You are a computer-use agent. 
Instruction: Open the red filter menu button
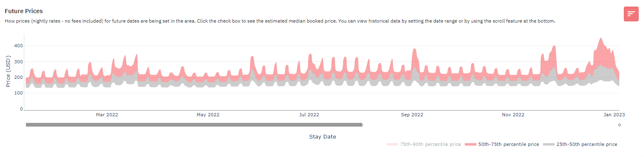[631, 14]
